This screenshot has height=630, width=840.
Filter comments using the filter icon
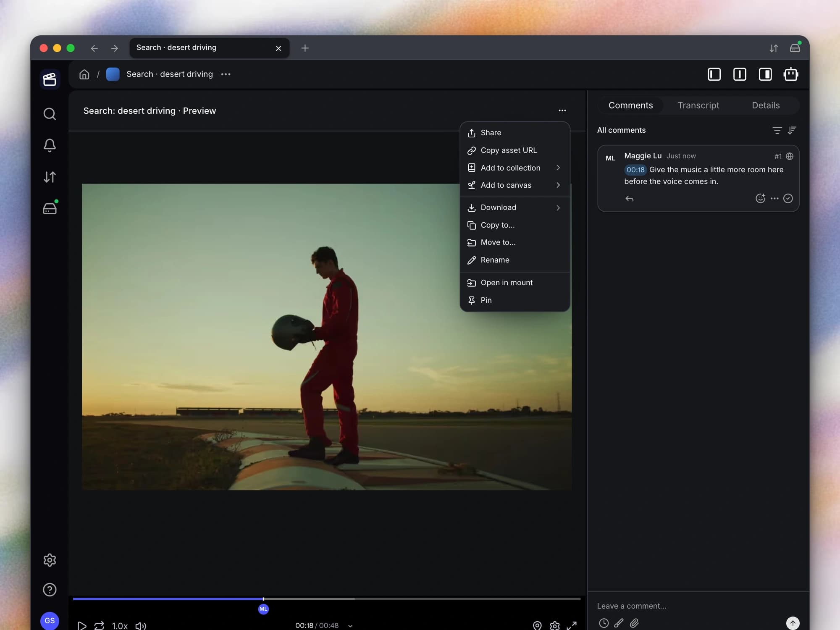coord(777,130)
